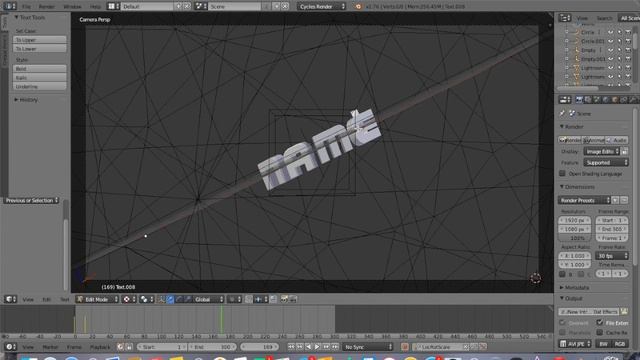The image size is (640, 360).
Task: Play the animation in reverse
Action: pyautogui.click(x=309, y=347)
